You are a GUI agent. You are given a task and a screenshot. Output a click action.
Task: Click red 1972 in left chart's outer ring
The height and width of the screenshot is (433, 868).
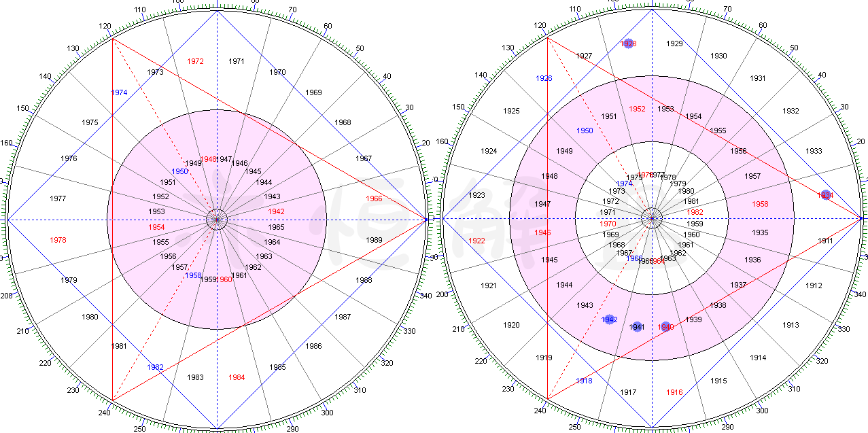[196, 61]
